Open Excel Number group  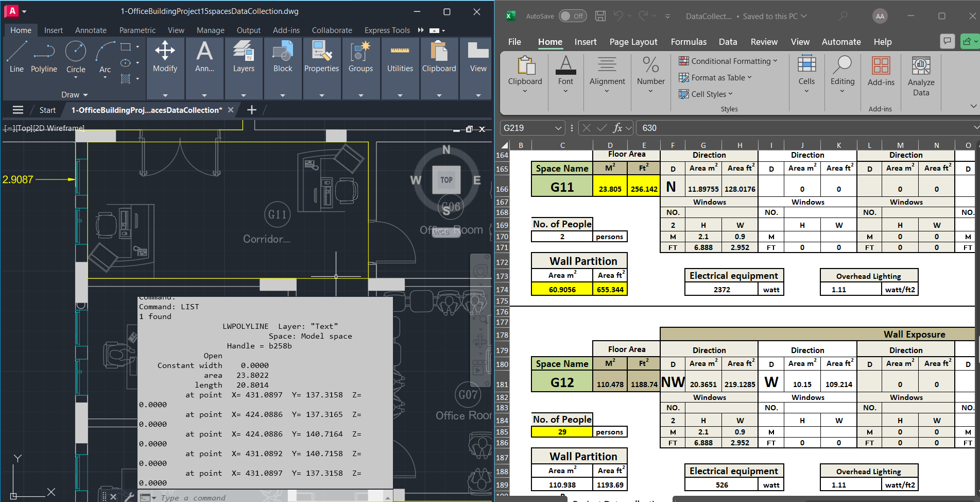click(x=651, y=75)
